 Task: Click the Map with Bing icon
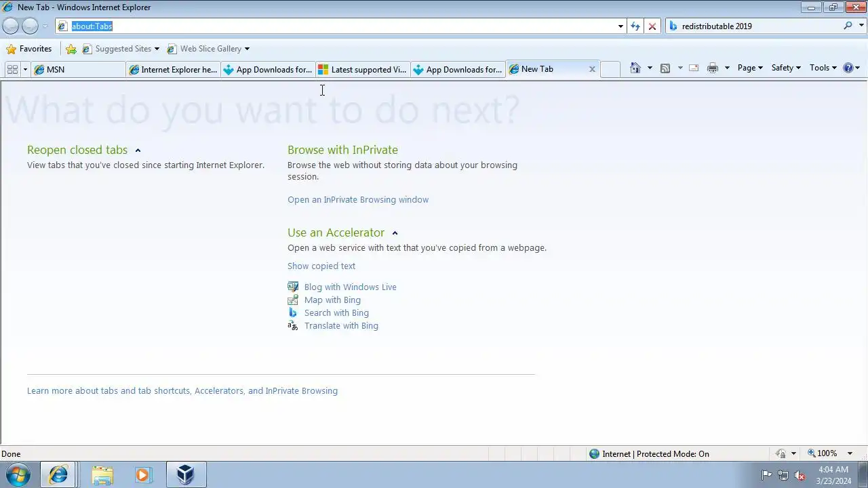293,300
